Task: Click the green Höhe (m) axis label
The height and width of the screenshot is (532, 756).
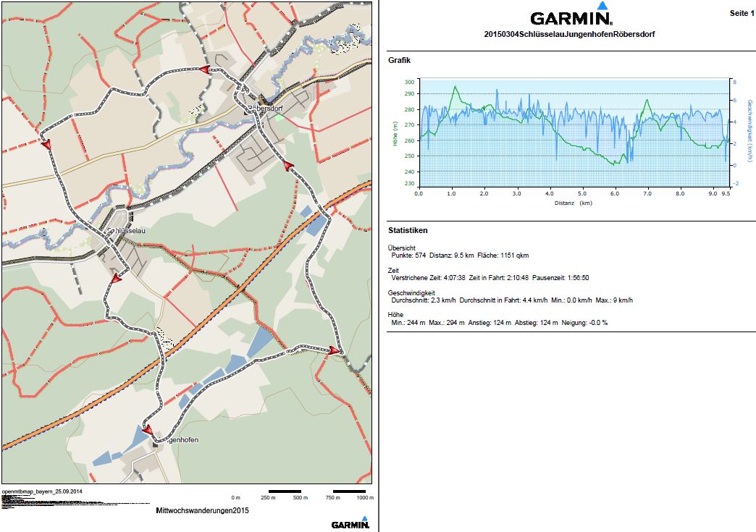Action: point(395,134)
